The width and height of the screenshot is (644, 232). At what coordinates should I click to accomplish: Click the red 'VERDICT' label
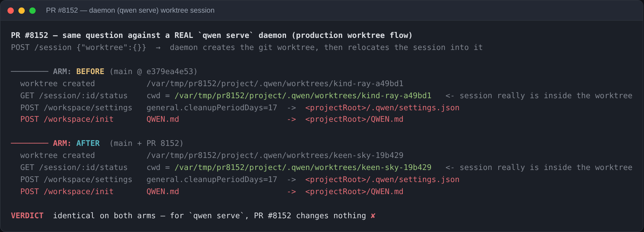pyautogui.click(x=27, y=216)
